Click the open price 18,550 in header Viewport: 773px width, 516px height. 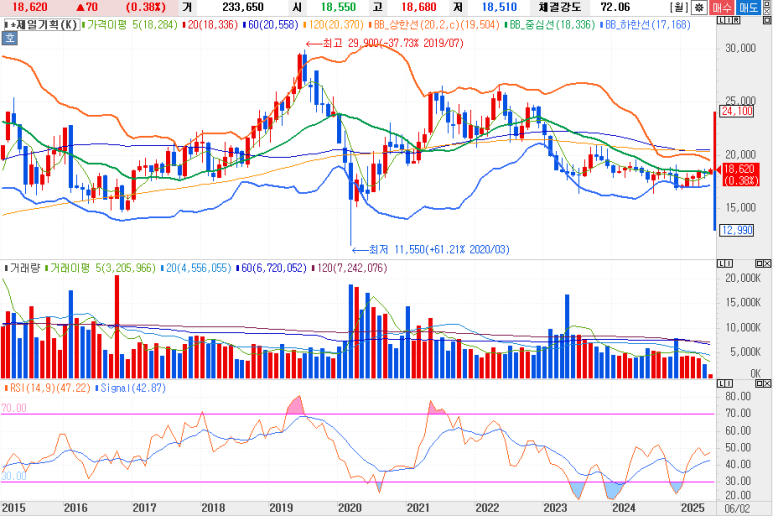[x=338, y=7]
